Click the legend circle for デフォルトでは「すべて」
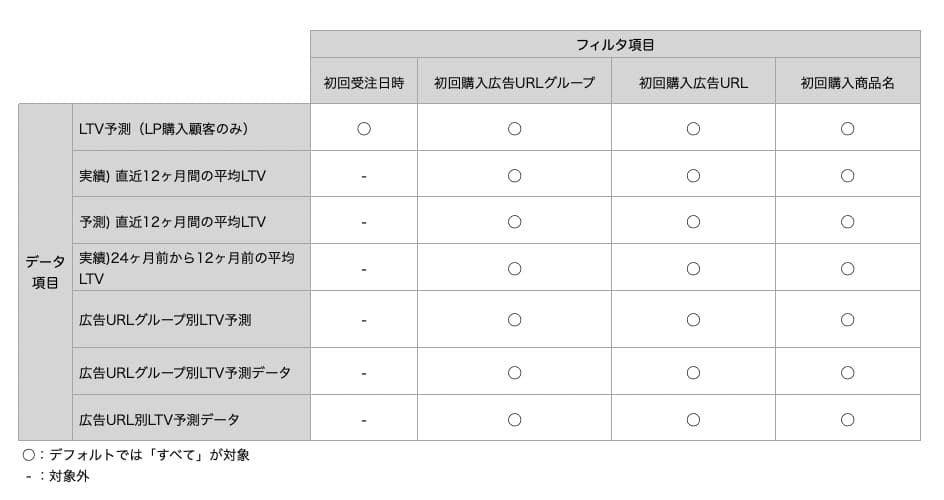 click(x=28, y=455)
